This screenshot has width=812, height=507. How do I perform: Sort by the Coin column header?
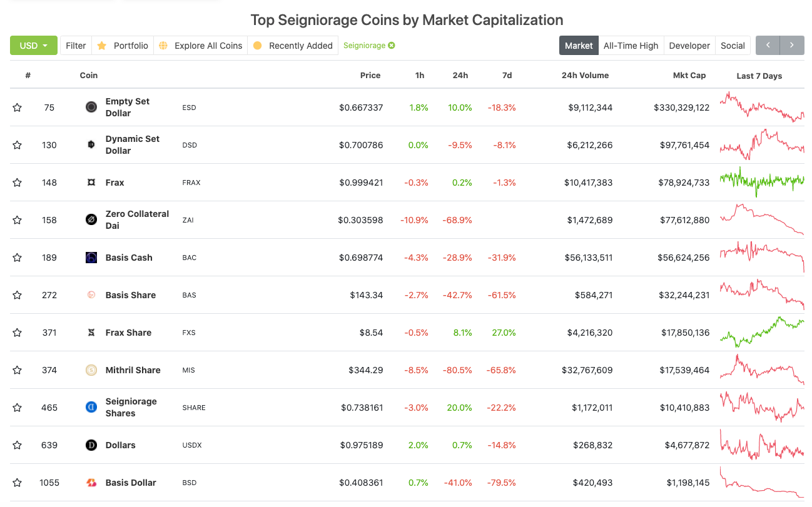89,75
